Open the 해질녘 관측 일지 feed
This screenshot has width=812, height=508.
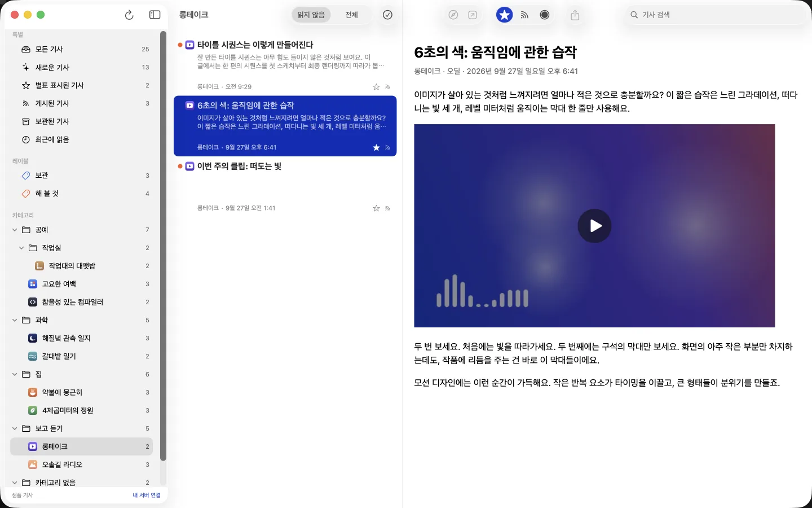82,338
